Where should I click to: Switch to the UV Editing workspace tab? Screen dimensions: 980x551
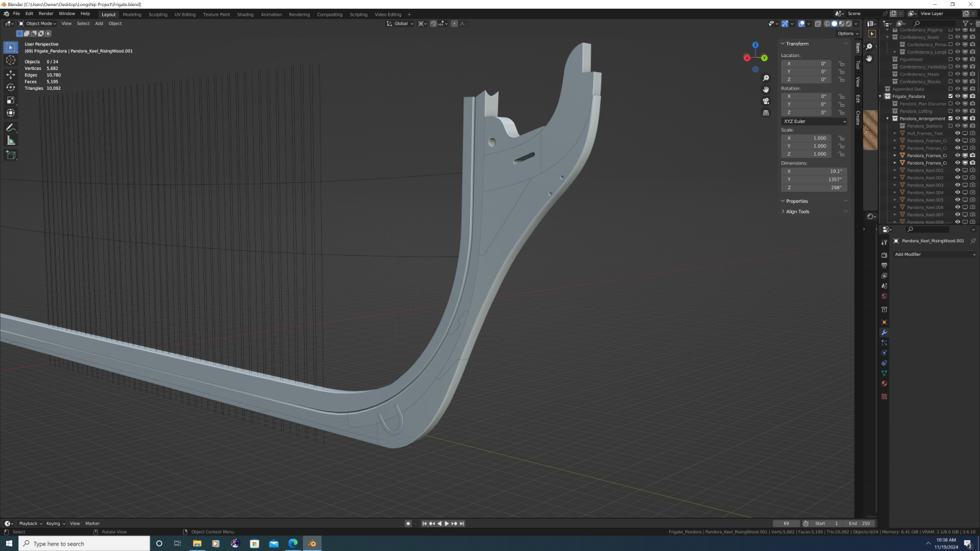coord(184,14)
